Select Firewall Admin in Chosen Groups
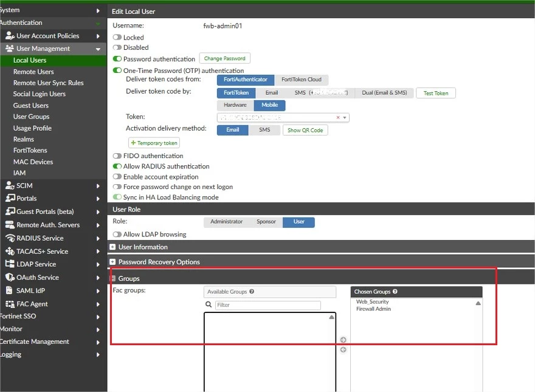Viewport: 535px width, 392px height. 373,309
